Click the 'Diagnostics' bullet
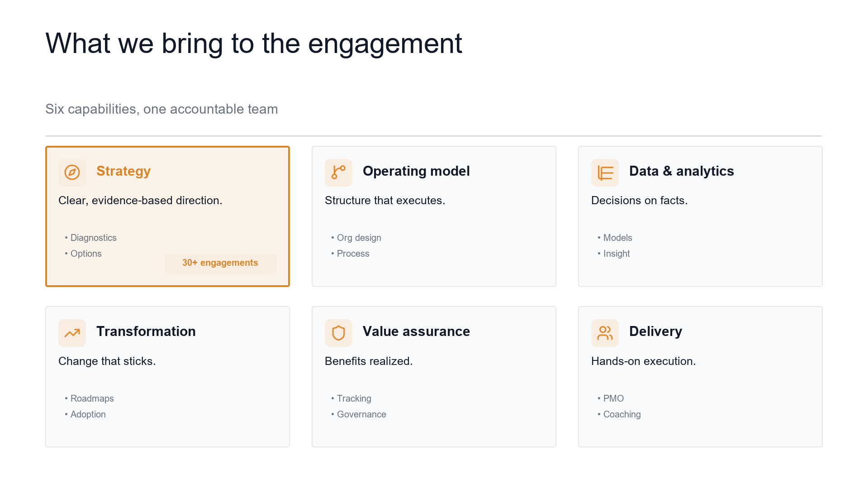This screenshot has width=868, height=489. 90,238
